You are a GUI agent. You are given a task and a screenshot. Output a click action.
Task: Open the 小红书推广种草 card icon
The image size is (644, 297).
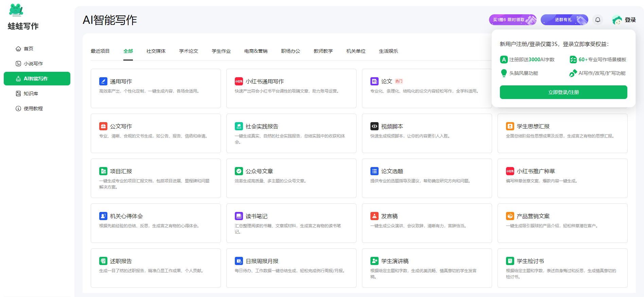pos(510,171)
